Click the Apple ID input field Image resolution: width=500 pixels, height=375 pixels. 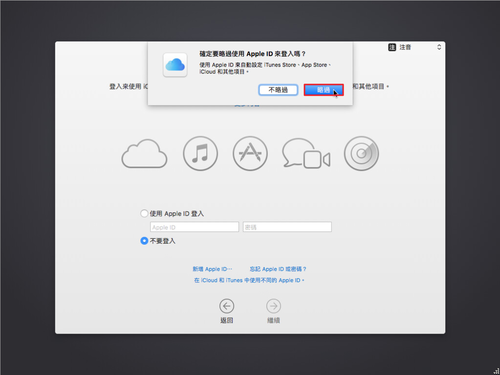coord(194,227)
